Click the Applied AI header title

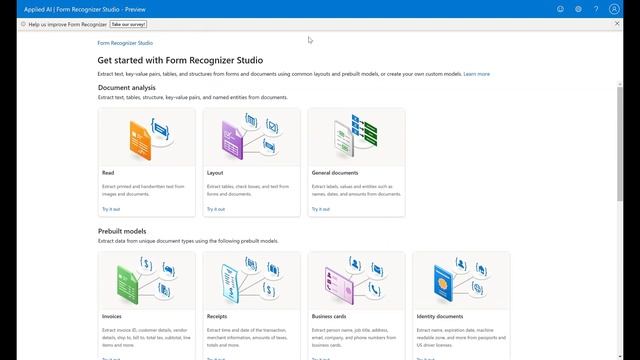point(84,9)
